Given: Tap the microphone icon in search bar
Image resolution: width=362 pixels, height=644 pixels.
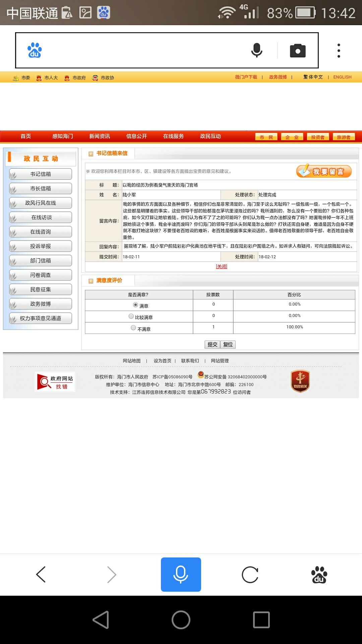Looking at the screenshot, I should [x=257, y=50].
